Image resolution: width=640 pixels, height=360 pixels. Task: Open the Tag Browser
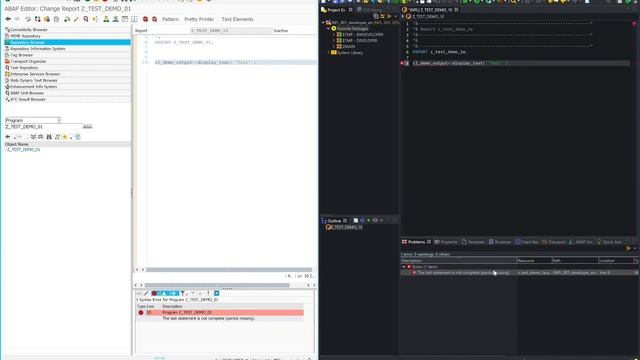tap(67, 55)
